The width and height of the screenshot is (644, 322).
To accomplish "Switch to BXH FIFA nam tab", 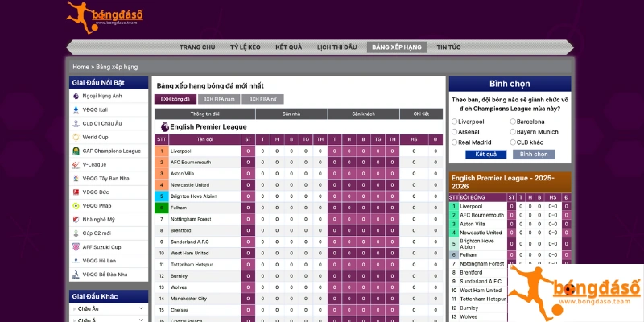I will (219, 99).
